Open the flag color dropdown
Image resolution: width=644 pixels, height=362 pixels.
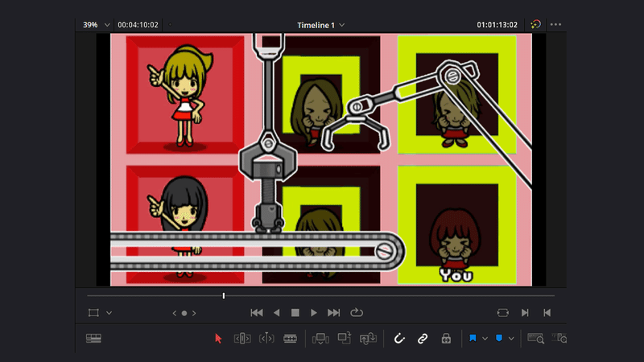(485, 339)
